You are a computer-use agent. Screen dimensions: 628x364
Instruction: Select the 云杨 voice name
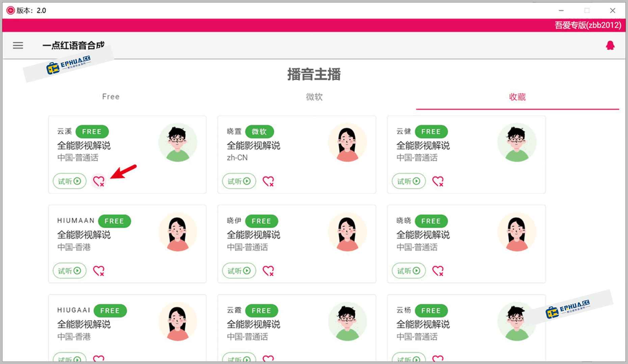404,310
